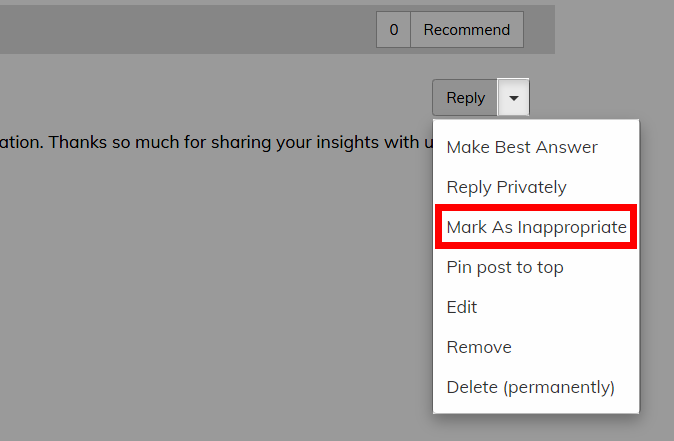
Task: Click the post text 'Thanks so much for sharing'
Action: click(x=160, y=142)
